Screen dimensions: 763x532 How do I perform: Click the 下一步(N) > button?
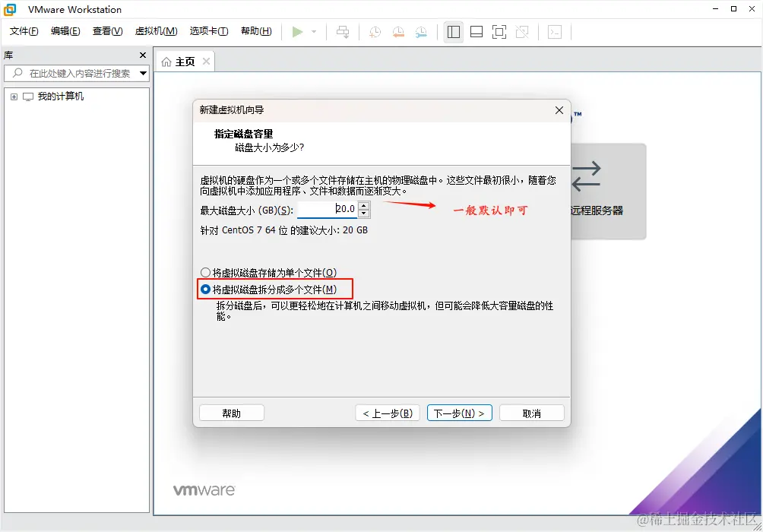click(459, 413)
